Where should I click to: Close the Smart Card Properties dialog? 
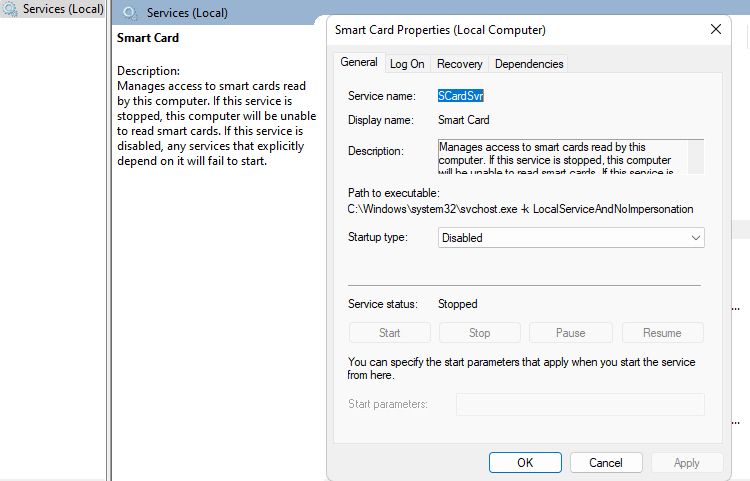(x=716, y=30)
